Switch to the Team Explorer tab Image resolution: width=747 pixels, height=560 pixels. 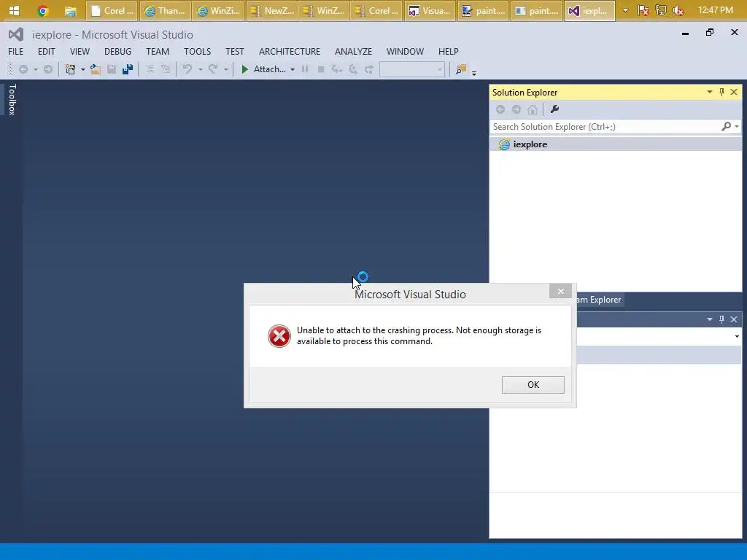[x=599, y=300]
